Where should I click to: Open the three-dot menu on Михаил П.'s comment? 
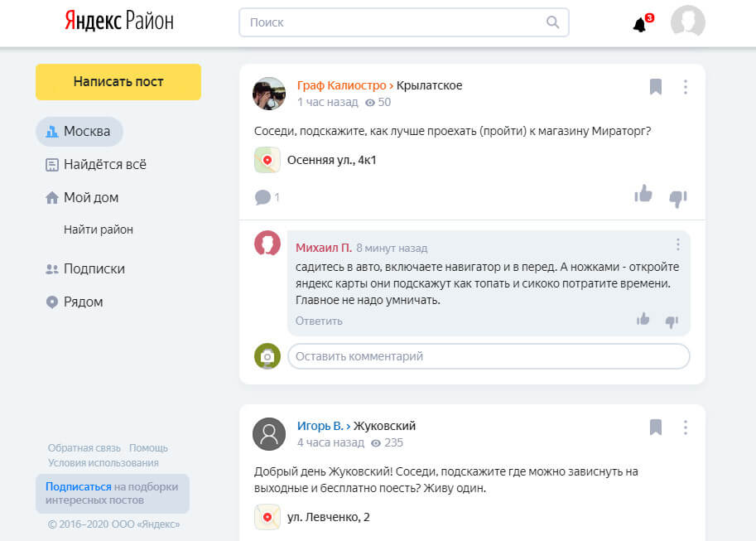click(677, 244)
